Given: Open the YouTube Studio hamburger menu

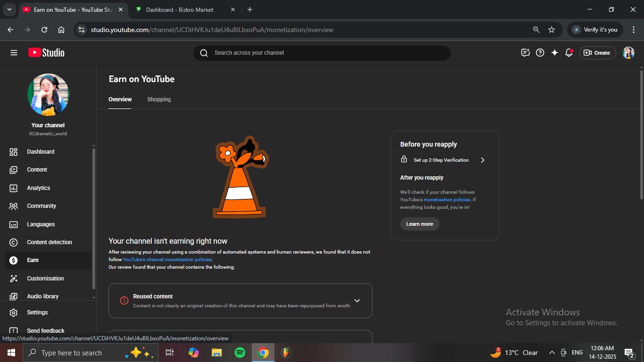Looking at the screenshot, I should click(14, 53).
